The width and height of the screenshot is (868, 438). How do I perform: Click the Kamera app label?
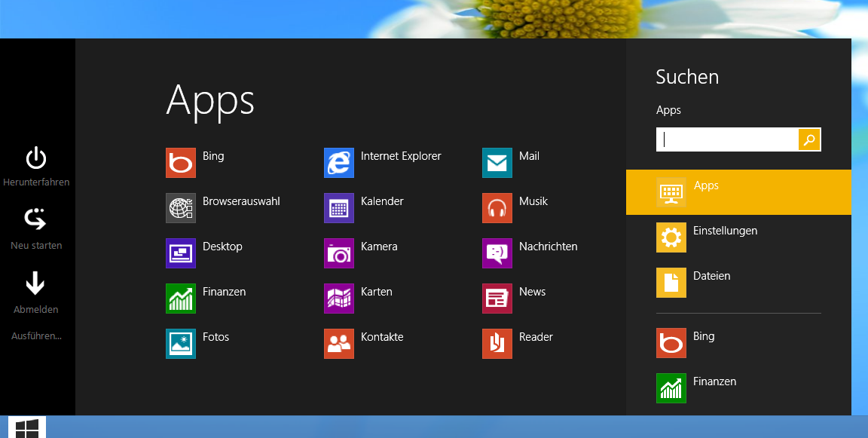pyautogui.click(x=379, y=247)
